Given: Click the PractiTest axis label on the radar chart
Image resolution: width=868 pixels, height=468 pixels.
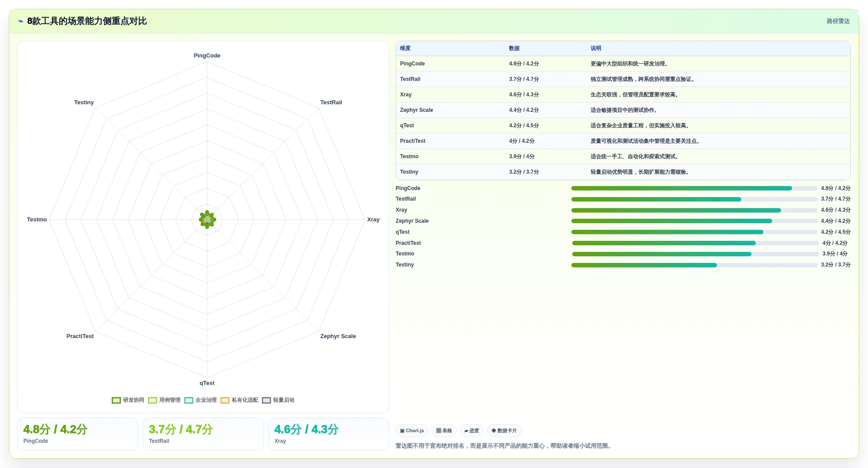Looking at the screenshot, I should point(80,336).
